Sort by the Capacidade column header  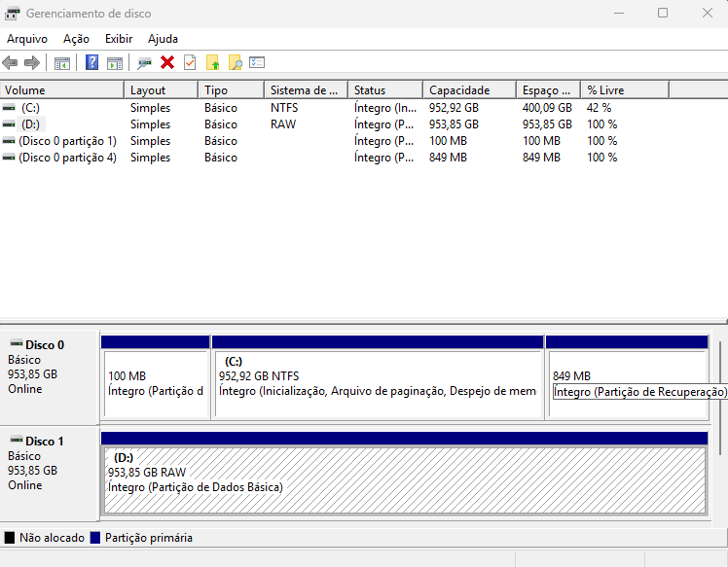click(469, 90)
